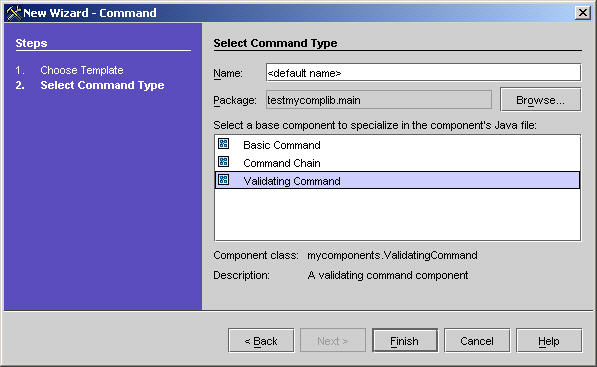Click the 'Select a base component' instruction text
597x367 pixels.
coord(375,125)
